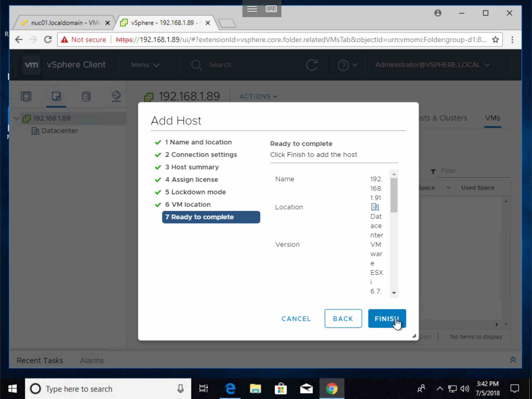Click the browser back arrow
Screen dimensions: 532x399
click(x=19, y=40)
